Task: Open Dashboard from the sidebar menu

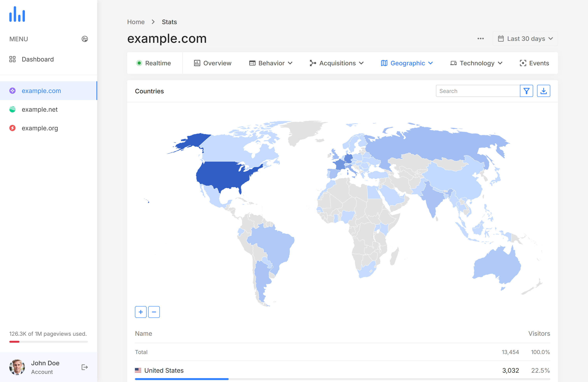Action: (x=38, y=59)
